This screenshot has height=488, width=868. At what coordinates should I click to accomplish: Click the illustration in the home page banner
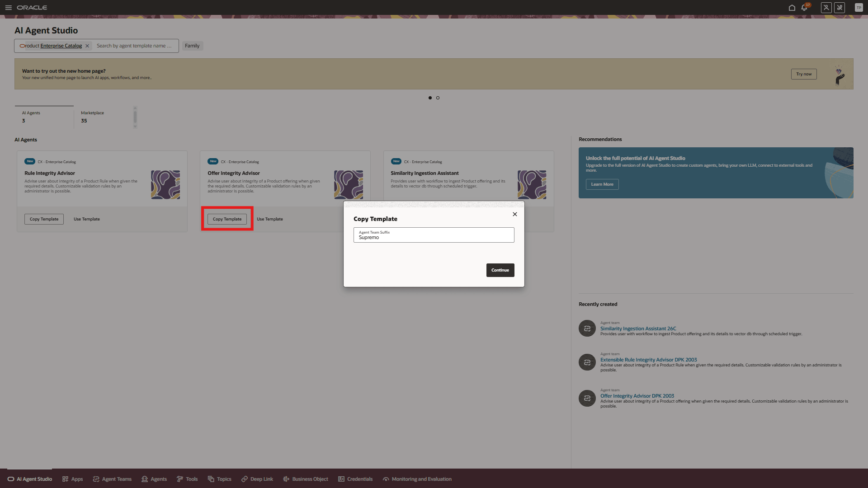840,75
